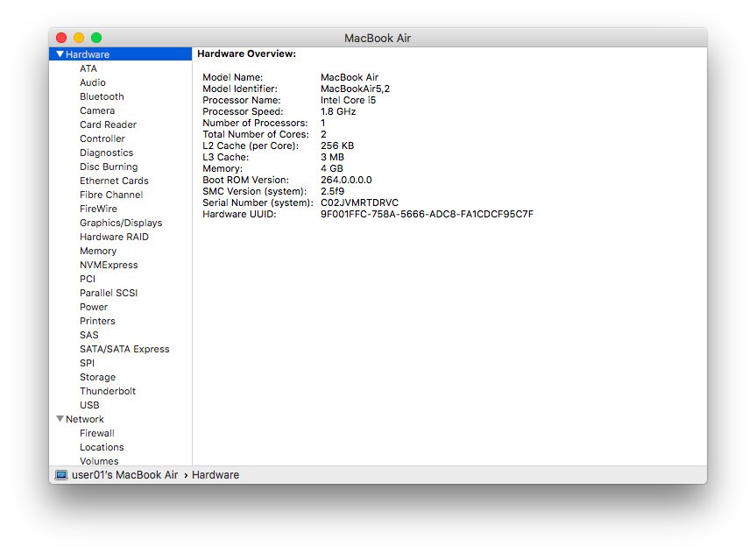
Task: Click the Processor Name value Intel Core i5
Action: point(348,100)
